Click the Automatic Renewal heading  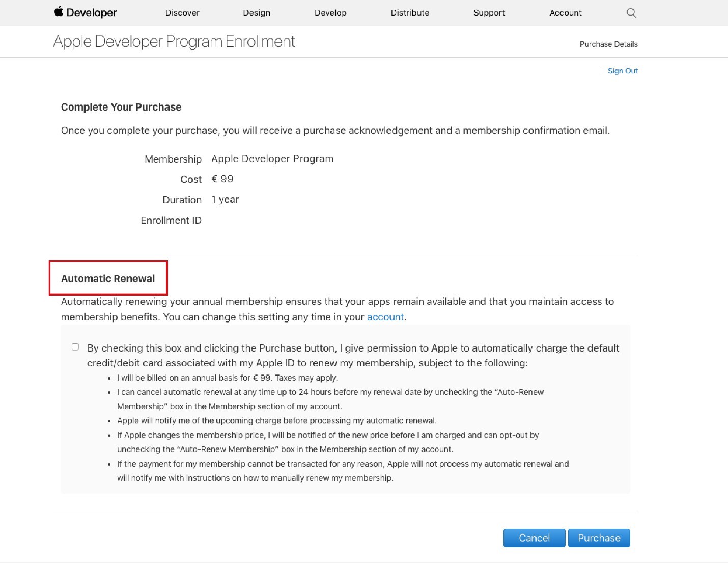pyautogui.click(x=108, y=279)
